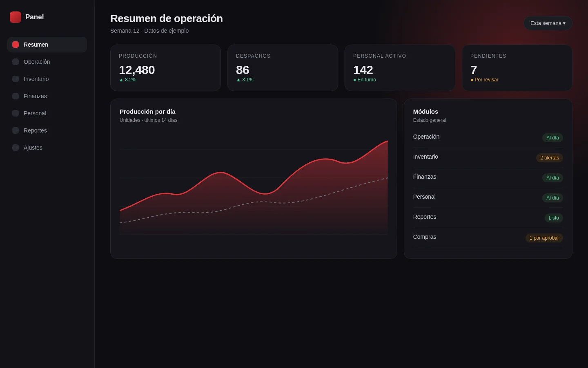
Task: Click the 3.1% increase indicator
Action: (x=245, y=80)
